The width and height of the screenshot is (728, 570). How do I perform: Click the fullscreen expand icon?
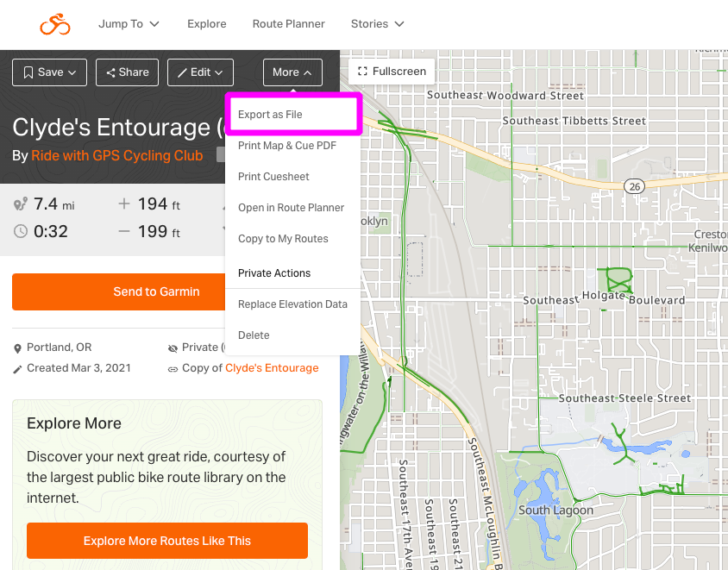pos(362,72)
